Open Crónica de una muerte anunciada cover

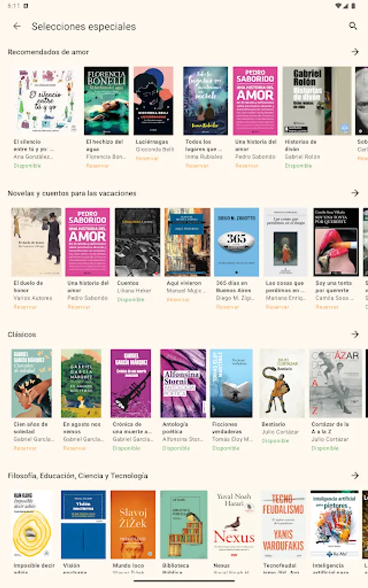point(131,384)
